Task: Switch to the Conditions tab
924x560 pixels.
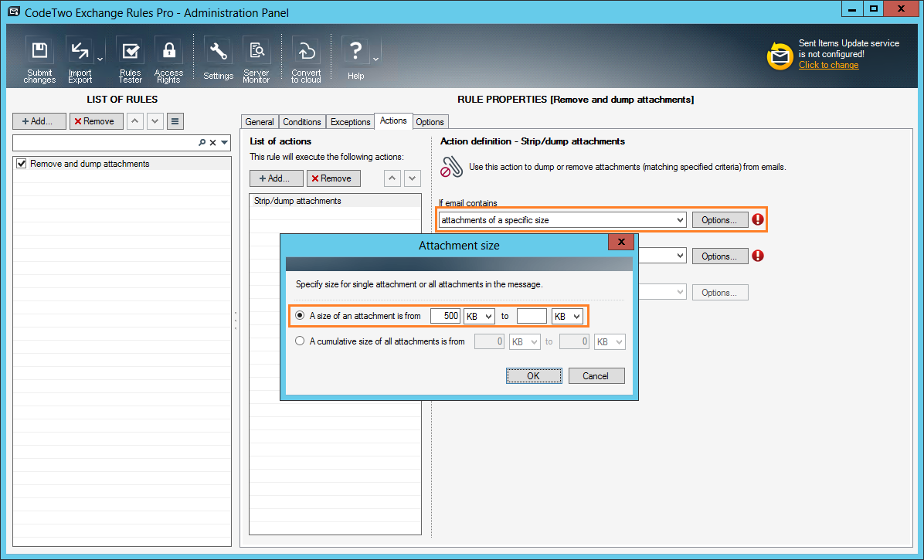Action: click(x=302, y=122)
